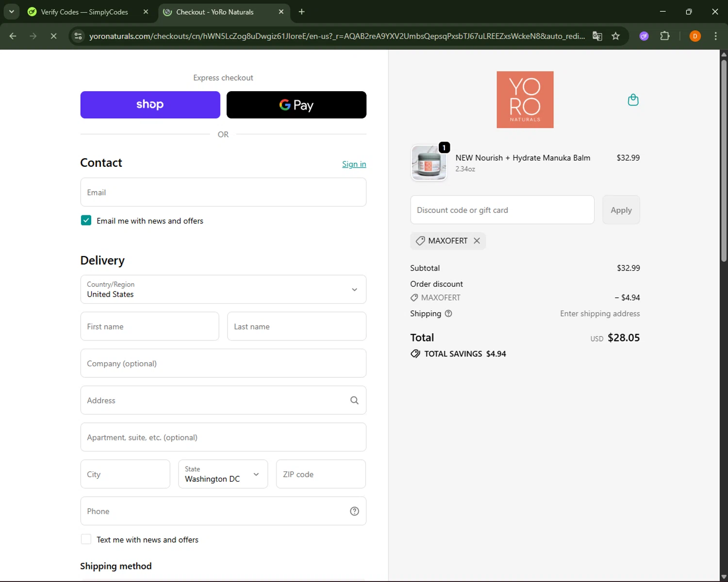The height and width of the screenshot is (582, 728).
Task: Open a new browser tab
Action: point(301,12)
